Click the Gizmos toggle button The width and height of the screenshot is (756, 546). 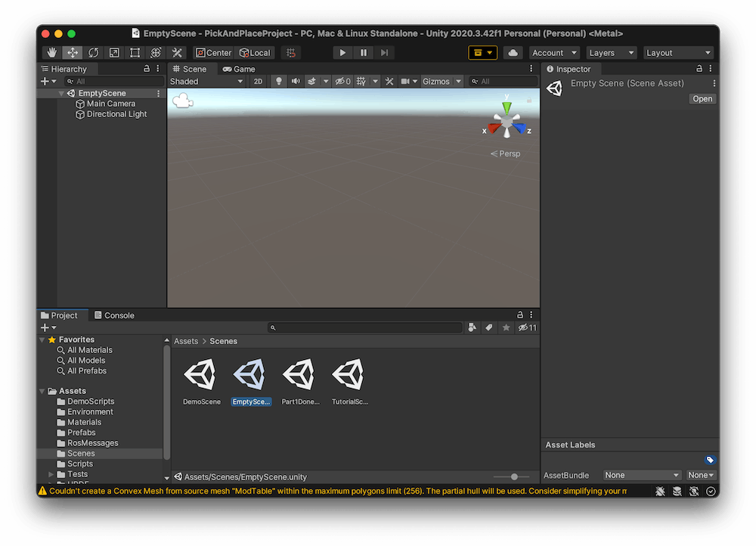[436, 82]
